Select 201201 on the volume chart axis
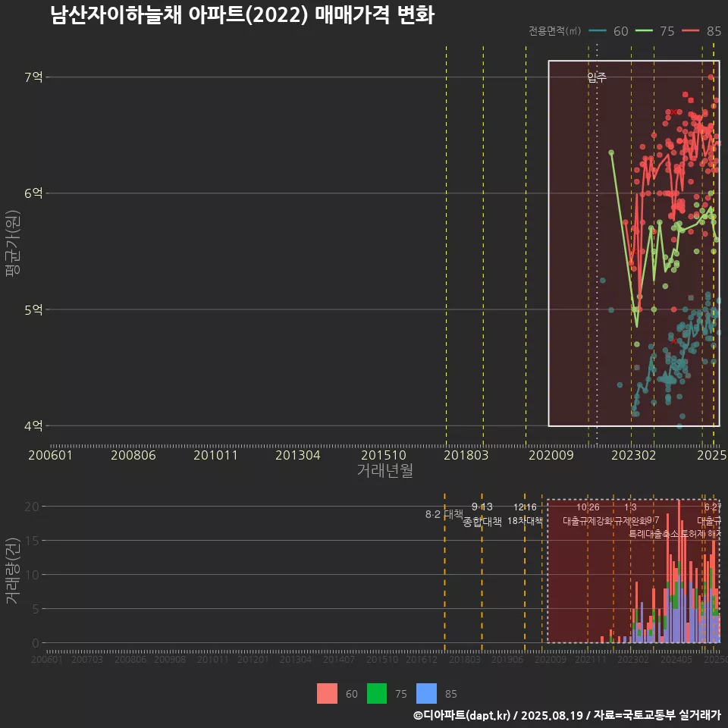The height and width of the screenshot is (728, 728). click(x=253, y=659)
